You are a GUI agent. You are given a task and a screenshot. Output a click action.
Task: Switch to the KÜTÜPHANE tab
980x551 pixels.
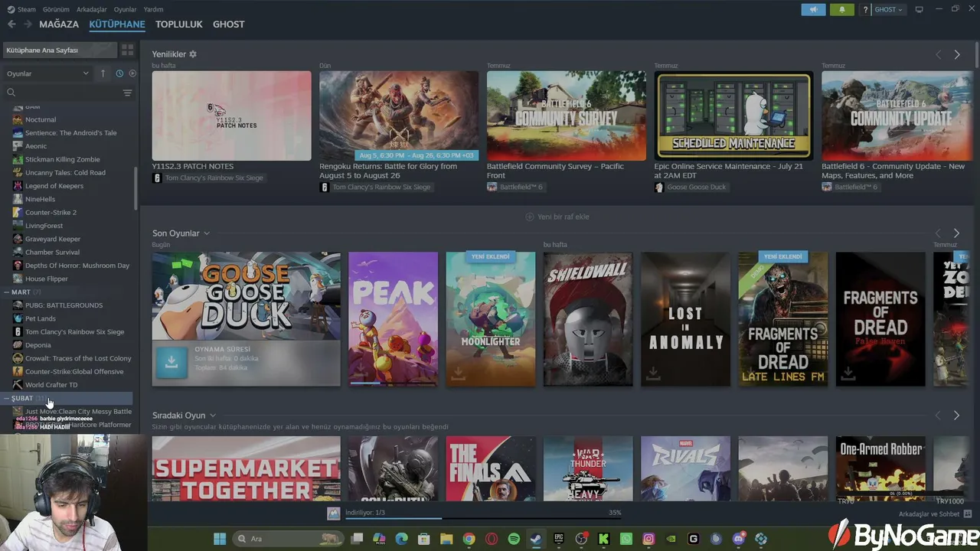pyautogui.click(x=117, y=24)
